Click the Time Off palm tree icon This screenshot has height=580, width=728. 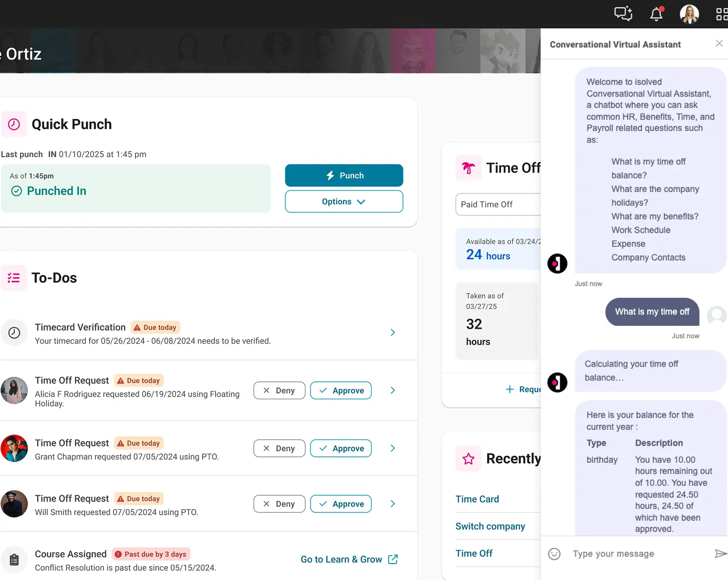468,167
